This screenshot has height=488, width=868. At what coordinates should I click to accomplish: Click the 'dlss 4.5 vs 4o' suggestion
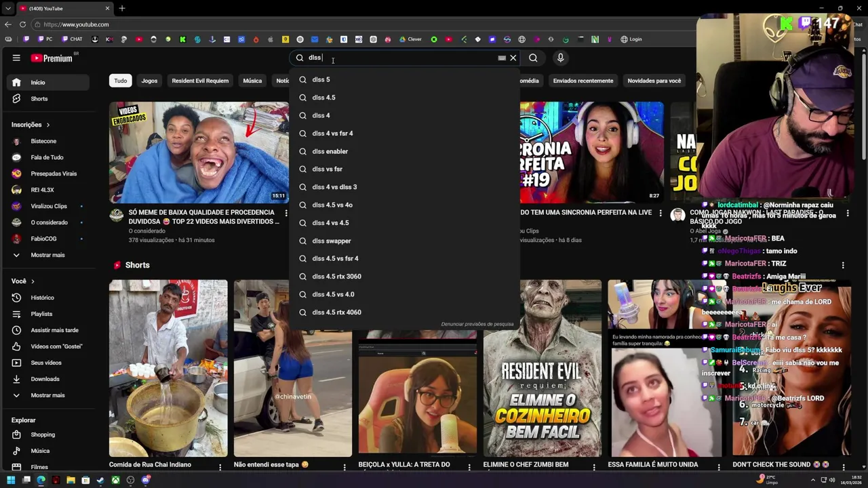point(404,205)
